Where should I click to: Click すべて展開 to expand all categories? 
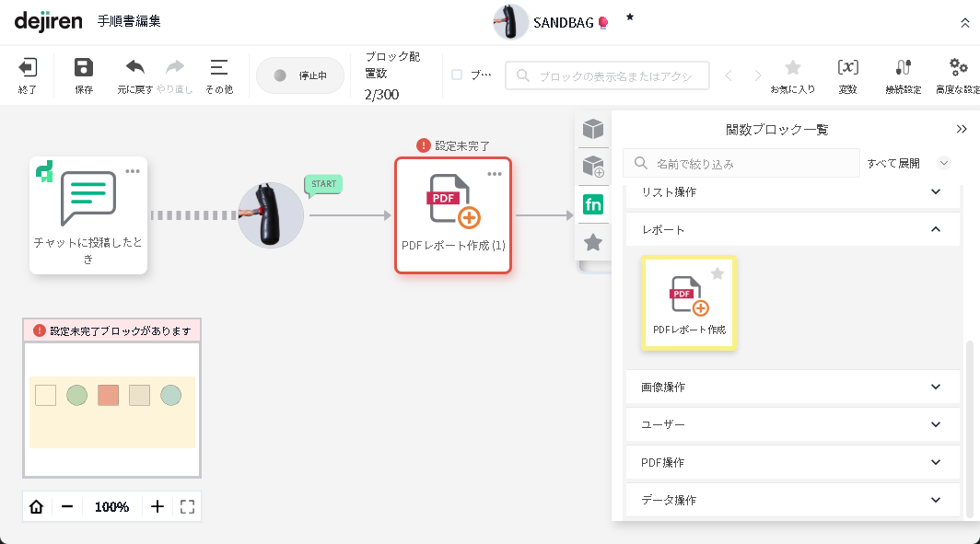click(892, 163)
